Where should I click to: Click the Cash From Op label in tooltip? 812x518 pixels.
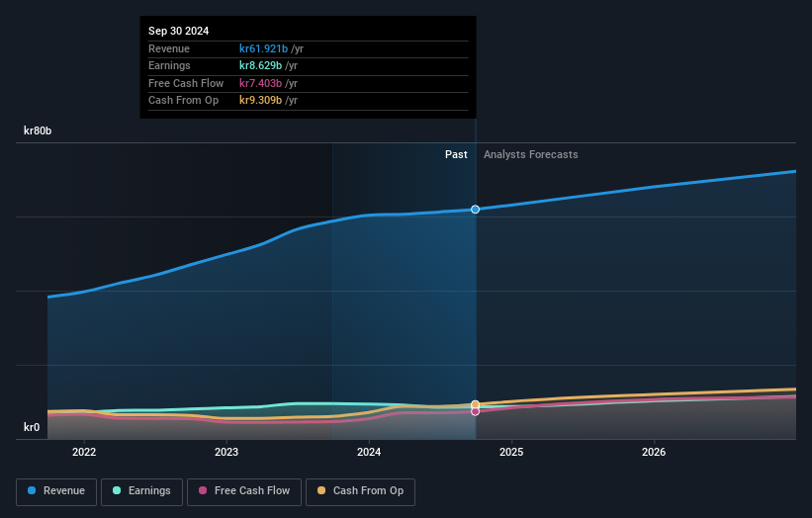183,101
